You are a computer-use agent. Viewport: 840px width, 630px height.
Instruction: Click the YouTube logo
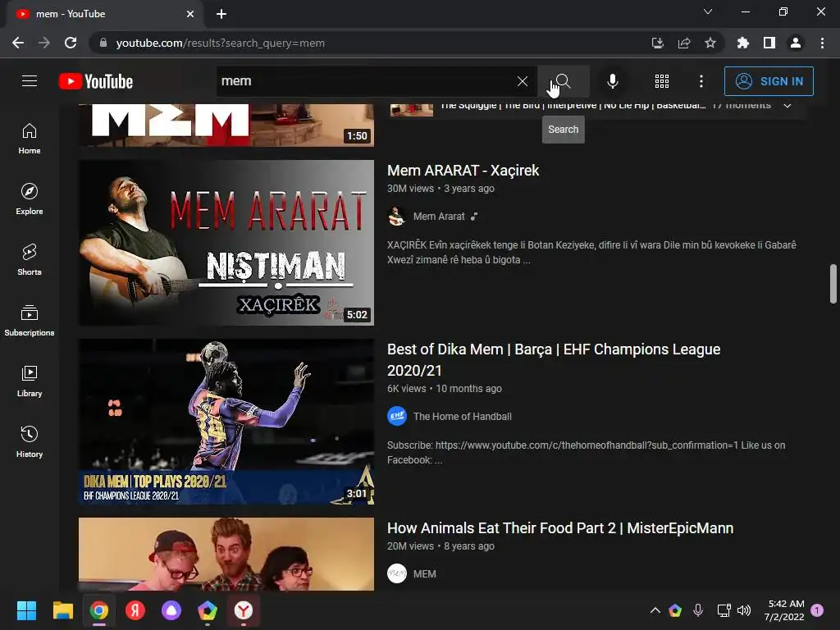click(x=96, y=81)
